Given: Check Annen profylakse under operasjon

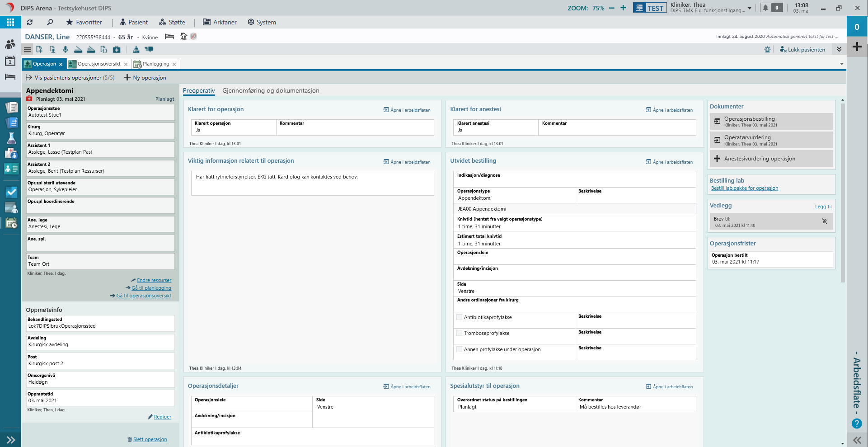Looking at the screenshot, I should (x=460, y=349).
